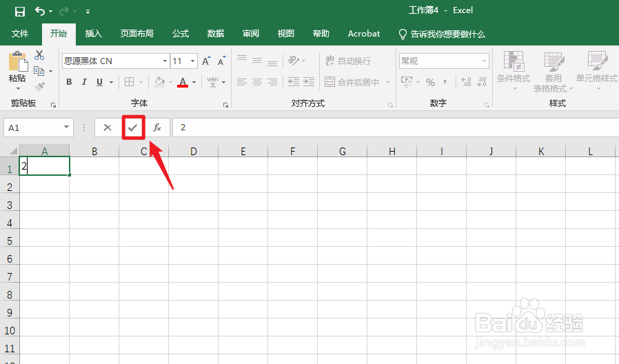Toggle underline formatting
The height and width of the screenshot is (364, 619).
tap(99, 82)
